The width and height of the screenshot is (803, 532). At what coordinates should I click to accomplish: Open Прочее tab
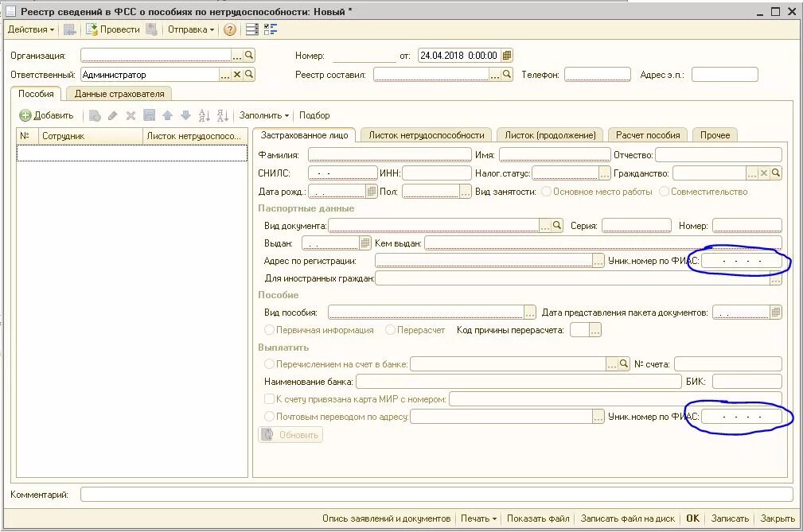pos(715,135)
